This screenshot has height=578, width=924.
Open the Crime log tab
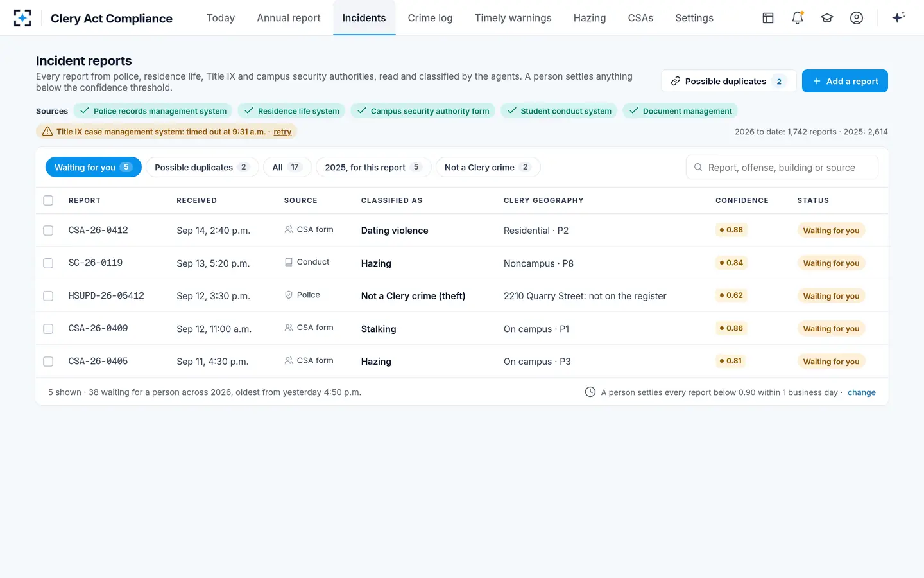431,18
